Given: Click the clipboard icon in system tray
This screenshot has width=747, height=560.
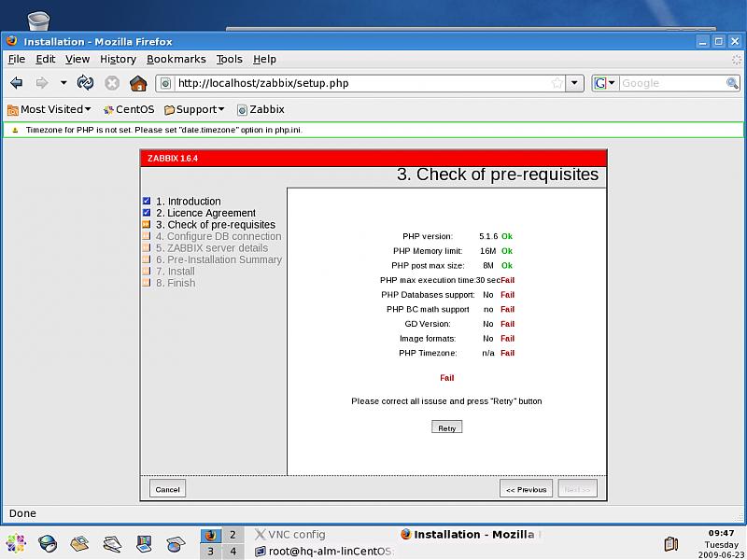Looking at the screenshot, I should click(671, 543).
